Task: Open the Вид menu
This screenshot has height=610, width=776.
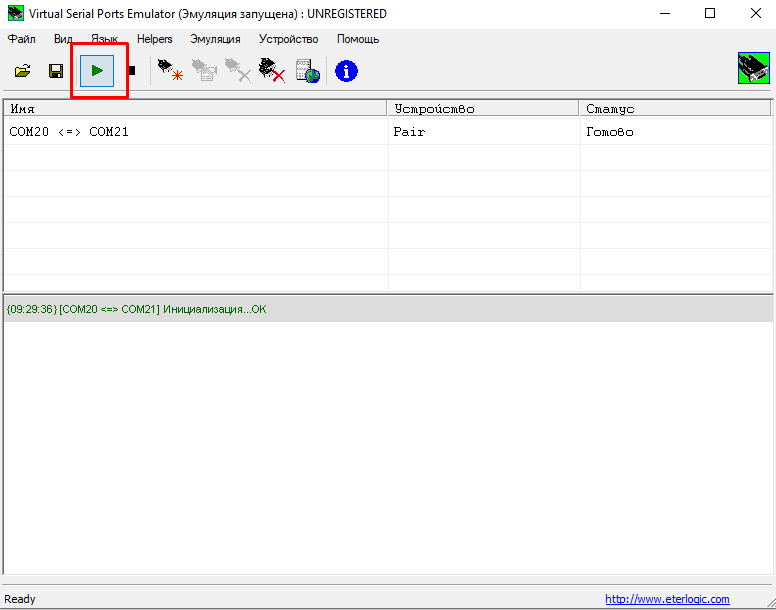Action: tap(63, 39)
